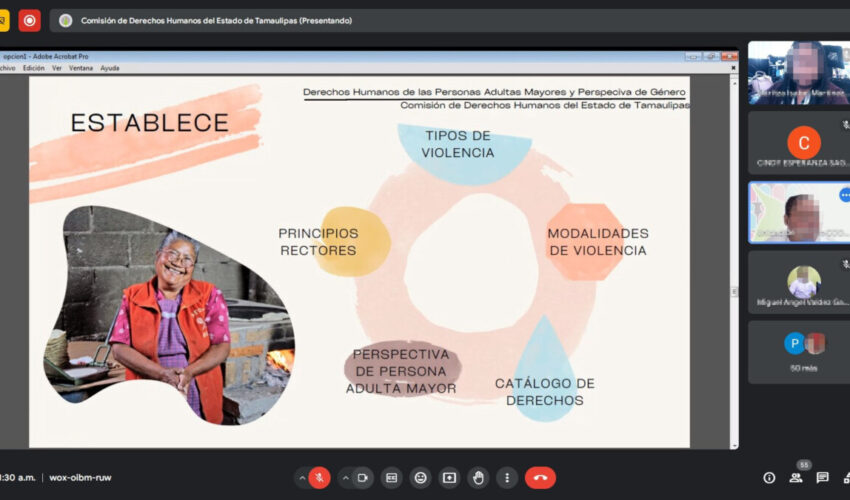The height and width of the screenshot is (500, 850).
Task: Open the meeting details info icon
Action: click(769, 478)
